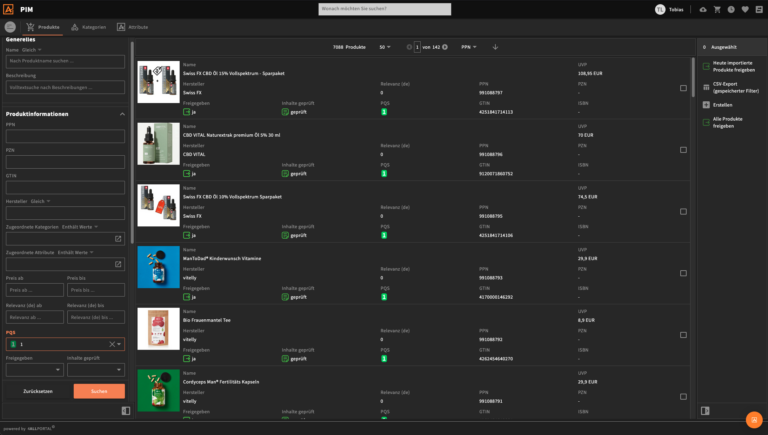Open the PPN sort field dropdown
768x435 pixels.
click(x=469, y=47)
